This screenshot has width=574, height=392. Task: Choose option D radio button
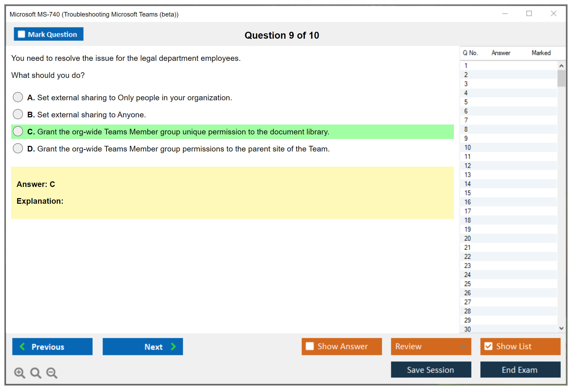(x=18, y=149)
